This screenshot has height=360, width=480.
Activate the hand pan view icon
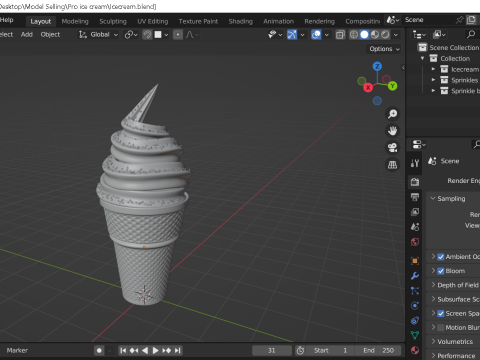coord(392,131)
